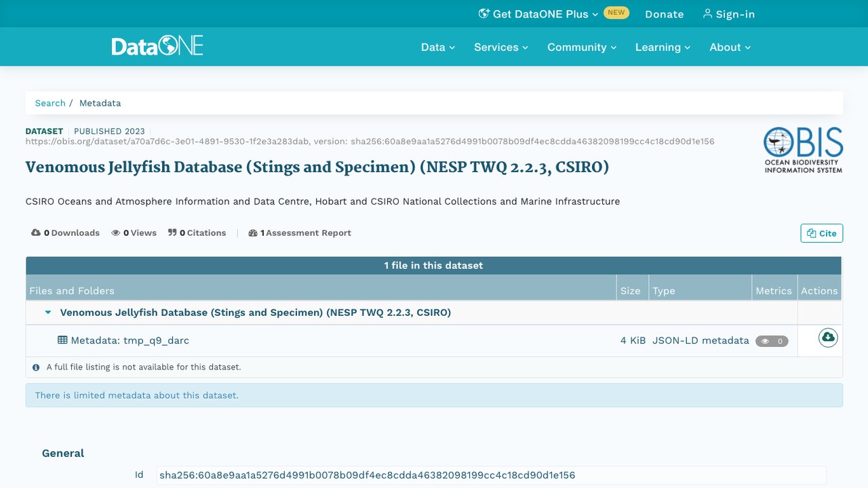Viewport: 868px width, 488px height.
Task: Click the DataONE logo
Action: [157, 46]
